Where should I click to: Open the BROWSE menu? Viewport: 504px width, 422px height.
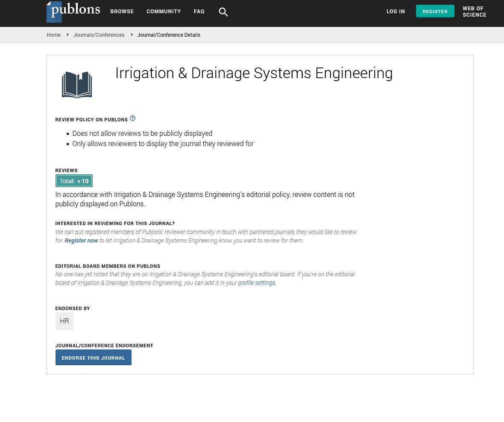click(x=122, y=12)
